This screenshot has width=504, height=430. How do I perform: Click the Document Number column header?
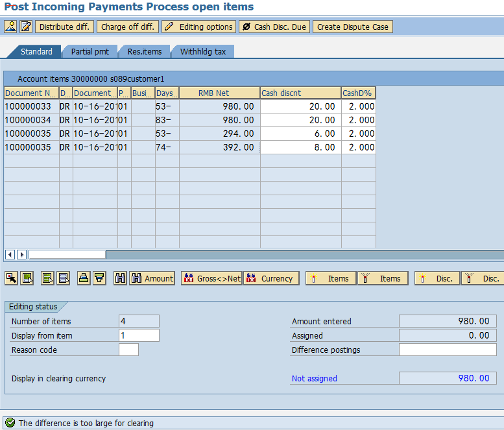(x=32, y=93)
